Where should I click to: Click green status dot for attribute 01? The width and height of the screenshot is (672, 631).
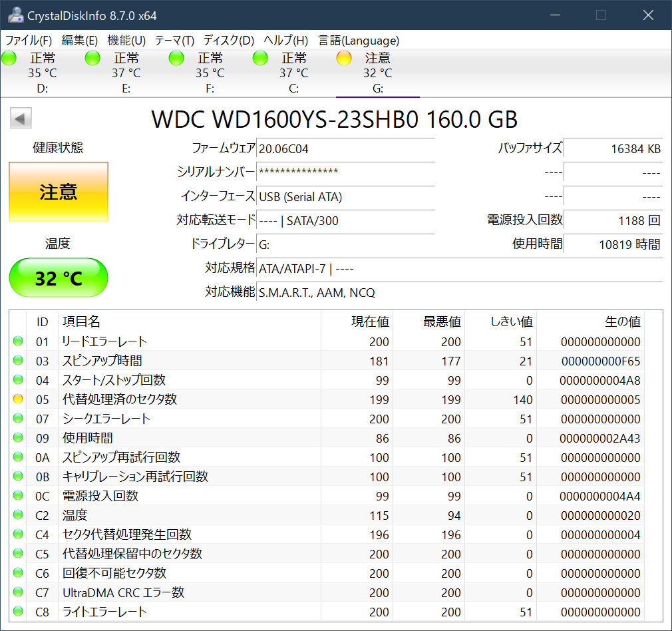click(18, 341)
